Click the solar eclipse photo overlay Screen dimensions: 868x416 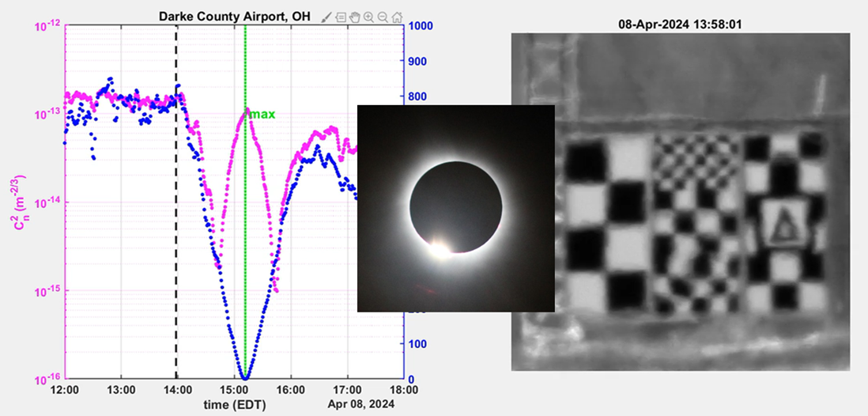tap(455, 208)
